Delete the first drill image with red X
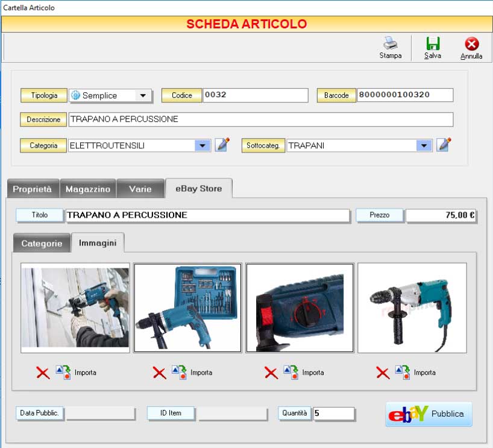The height and width of the screenshot is (448, 493). [43, 373]
